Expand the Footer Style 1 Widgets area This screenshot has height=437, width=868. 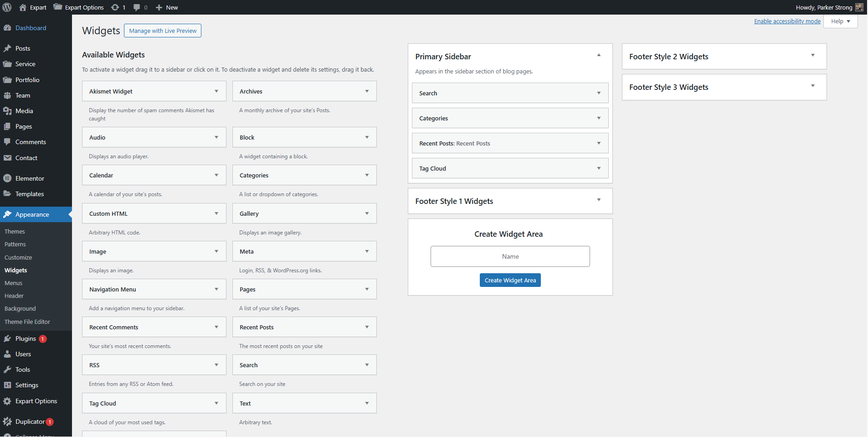599,200
